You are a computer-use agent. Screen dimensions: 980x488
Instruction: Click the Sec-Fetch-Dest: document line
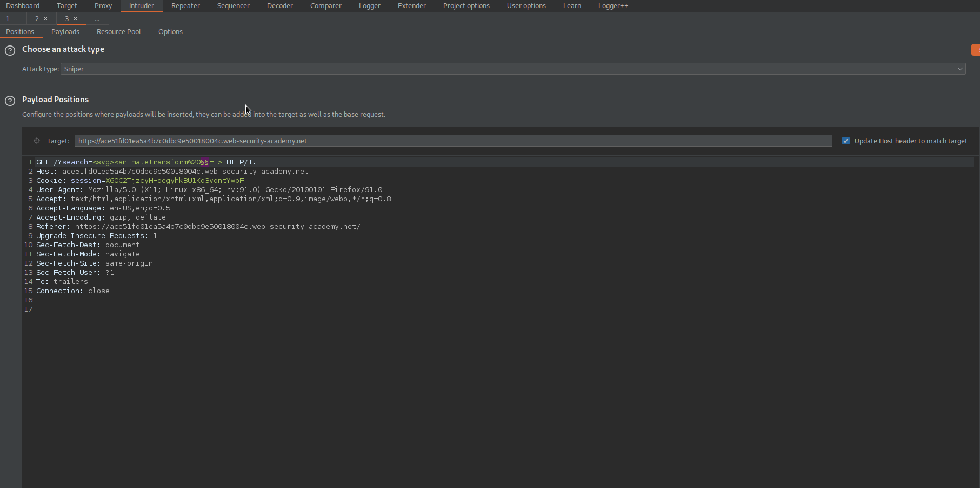(88, 245)
